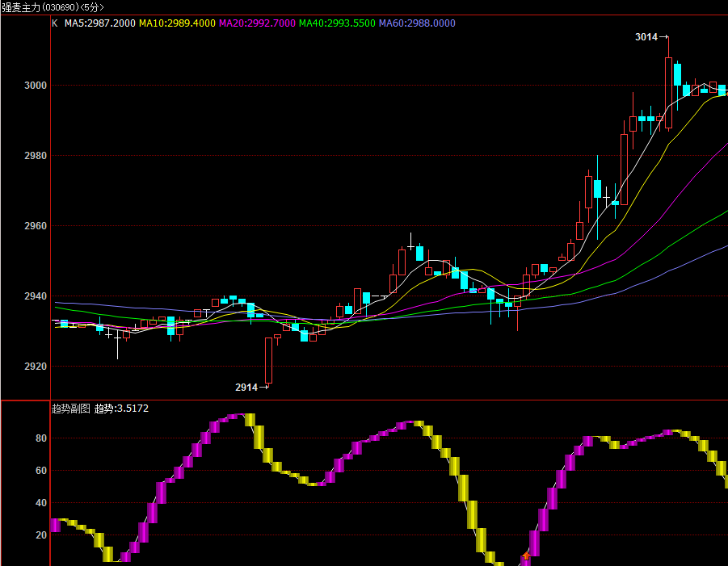The image size is (728, 566).
Task: Select the magenta MA20:2992.7000 label
Action: tap(257, 23)
